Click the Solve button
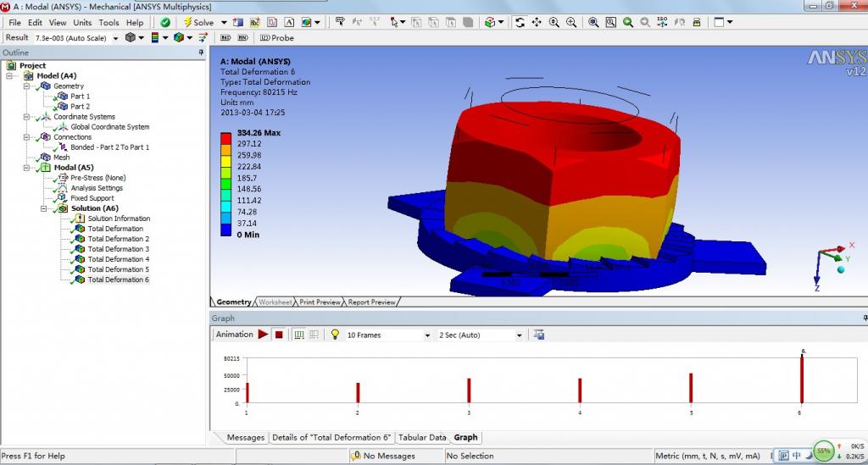 (198, 22)
